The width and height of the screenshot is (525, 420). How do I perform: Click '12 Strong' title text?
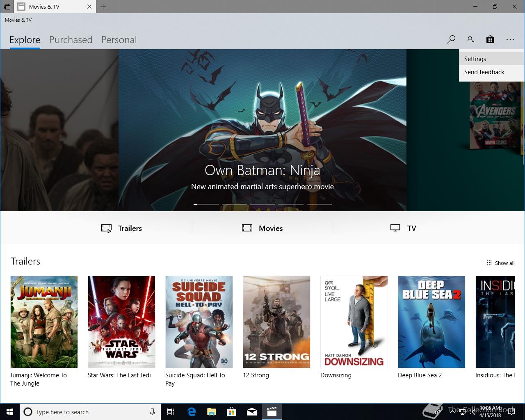click(256, 375)
